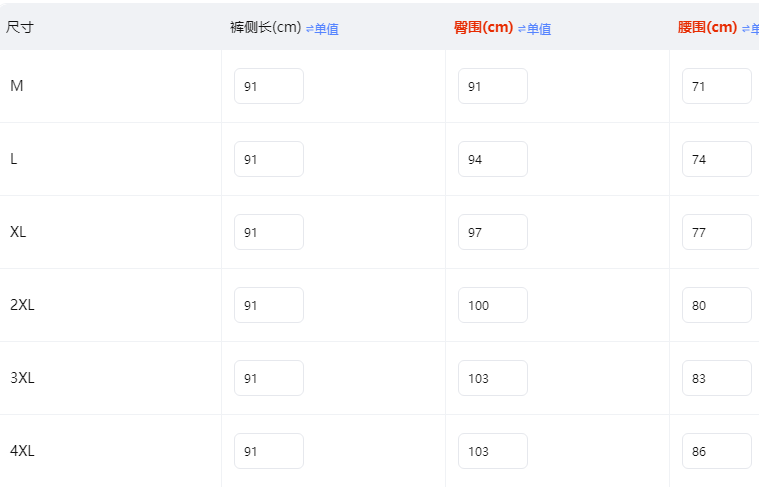Click the 3XL 臀围 field showing 103
The height and width of the screenshot is (487, 759).
[493, 378]
